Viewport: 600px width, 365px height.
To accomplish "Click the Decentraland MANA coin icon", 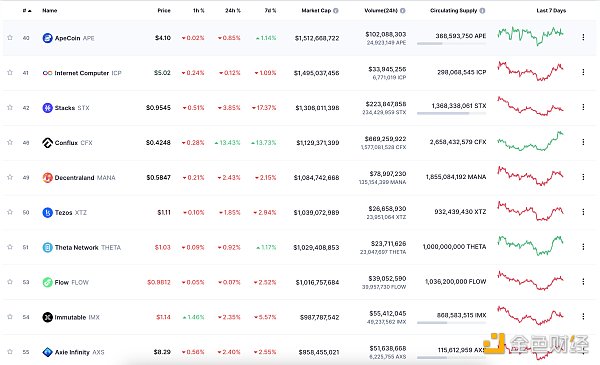I will point(47,178).
